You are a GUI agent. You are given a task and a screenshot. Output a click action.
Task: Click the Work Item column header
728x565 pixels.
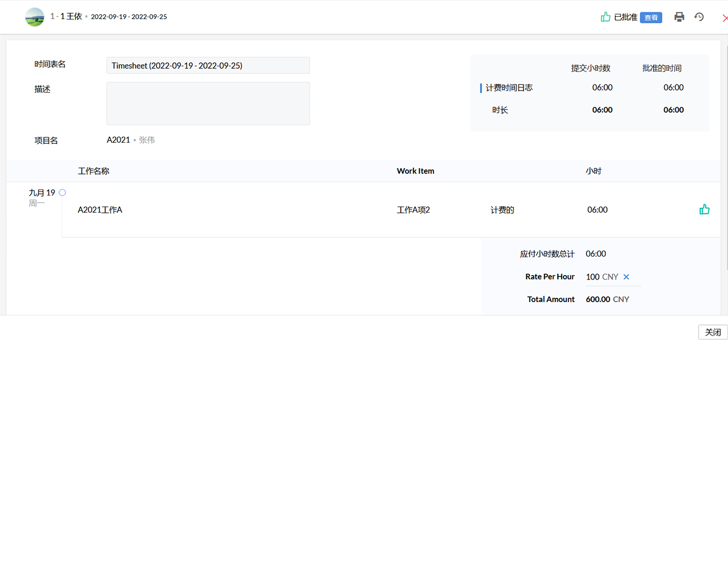click(415, 171)
